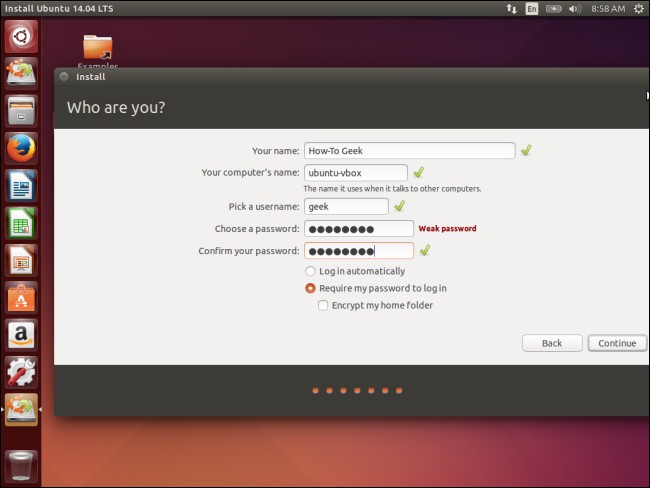
Task: Open the Ubuntu Dash home launcher
Action: [21, 37]
